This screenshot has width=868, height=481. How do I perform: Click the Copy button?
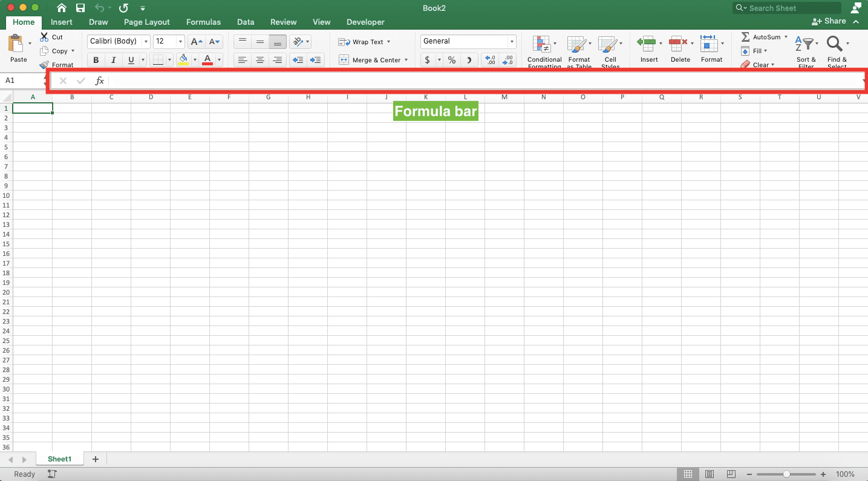coord(59,51)
